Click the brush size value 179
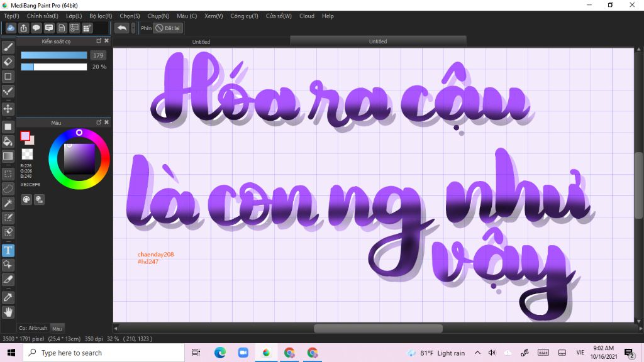Screen dimensions: 644x362 [x=98, y=55]
